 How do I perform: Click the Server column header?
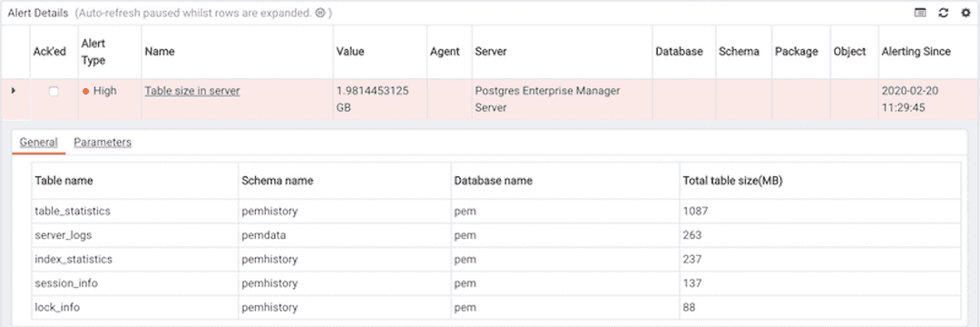click(491, 52)
